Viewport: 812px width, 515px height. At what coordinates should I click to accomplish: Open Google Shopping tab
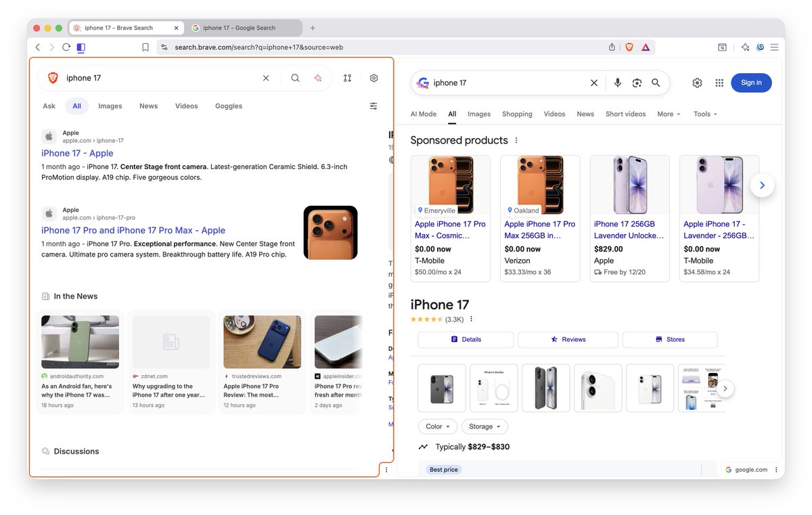click(x=517, y=114)
